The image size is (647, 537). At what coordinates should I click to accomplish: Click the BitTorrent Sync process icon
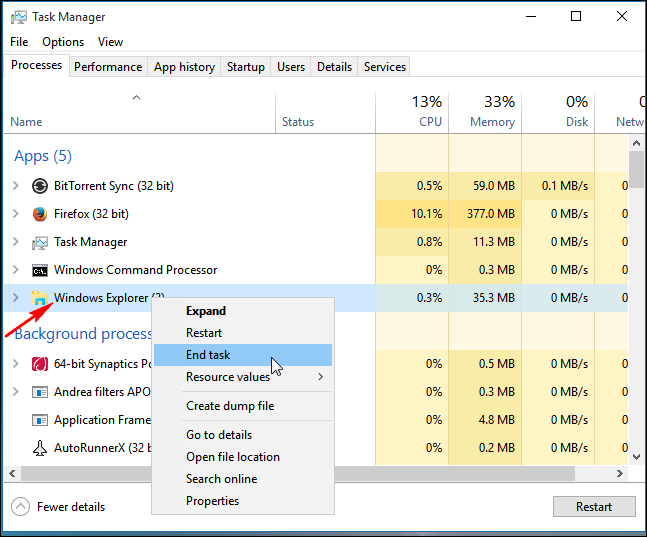(40, 186)
